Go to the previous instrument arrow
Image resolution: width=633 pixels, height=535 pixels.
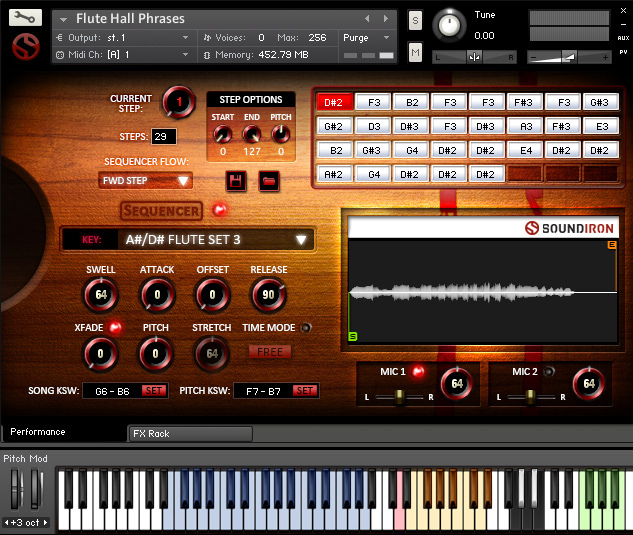click(367, 19)
